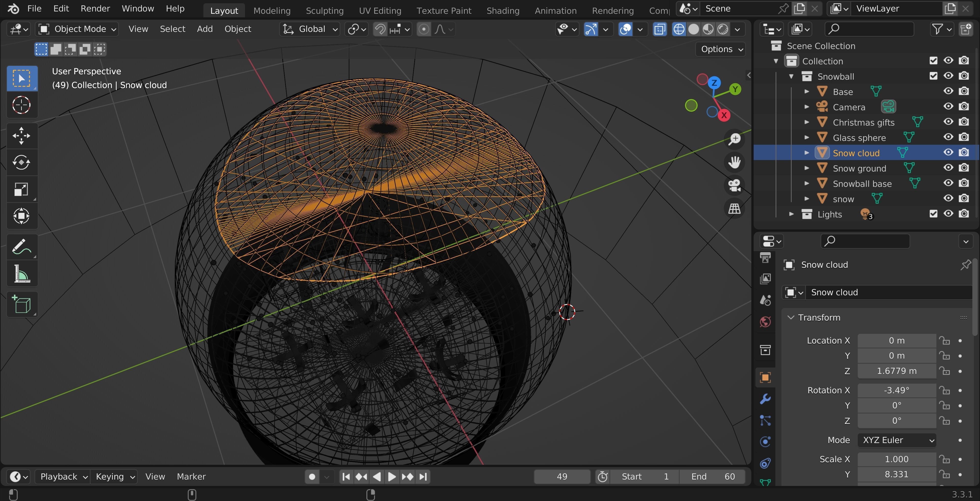Switch to the Modeling workspace tab
This screenshot has width=980, height=501.
[x=272, y=11]
